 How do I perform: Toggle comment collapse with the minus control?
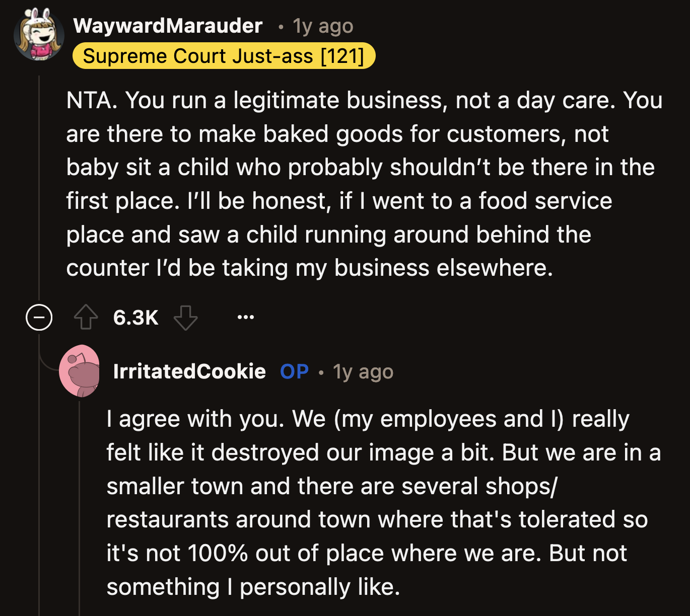point(39,317)
